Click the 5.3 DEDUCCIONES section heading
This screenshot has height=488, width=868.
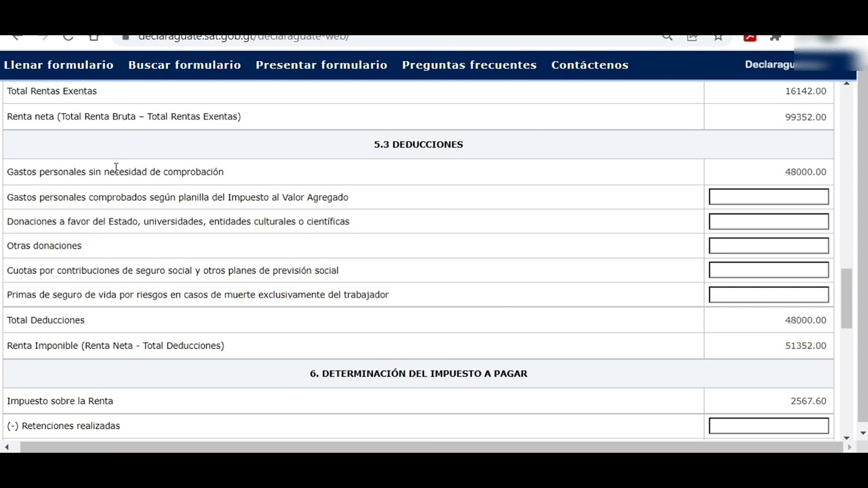point(418,144)
